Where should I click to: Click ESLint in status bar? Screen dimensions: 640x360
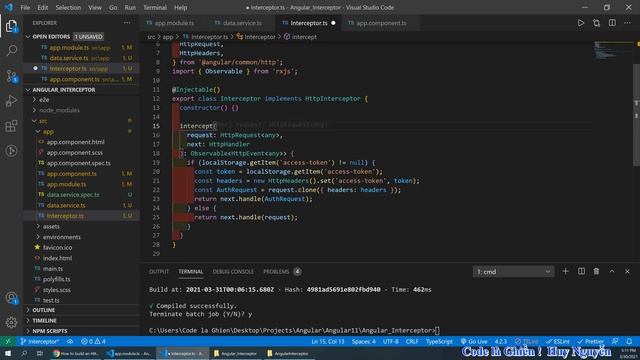(558, 341)
